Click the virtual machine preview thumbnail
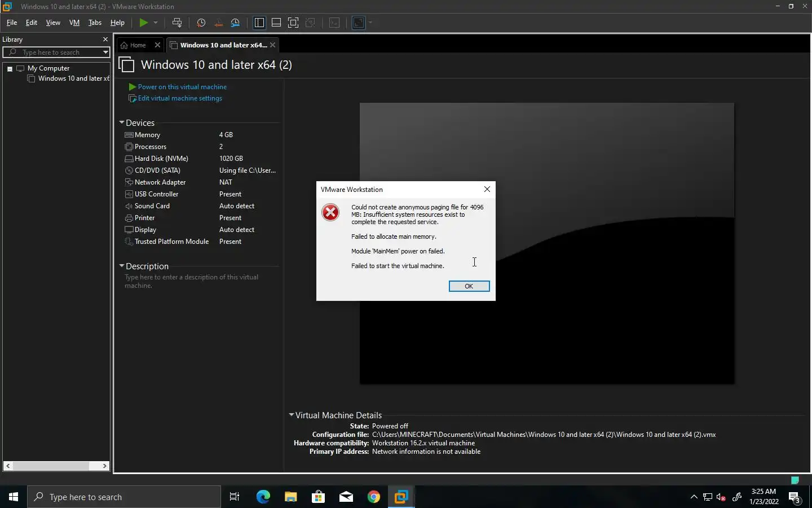The image size is (812, 508). pyautogui.click(x=547, y=243)
